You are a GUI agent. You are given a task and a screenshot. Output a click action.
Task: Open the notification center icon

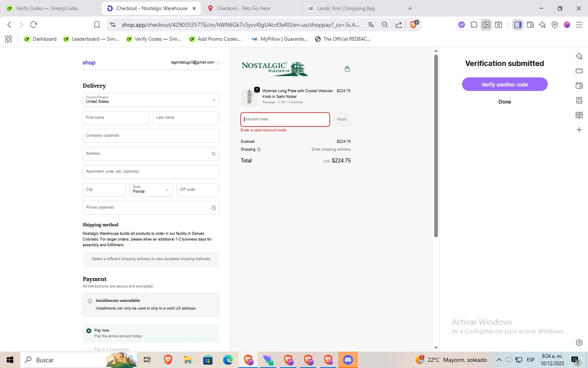click(576, 360)
